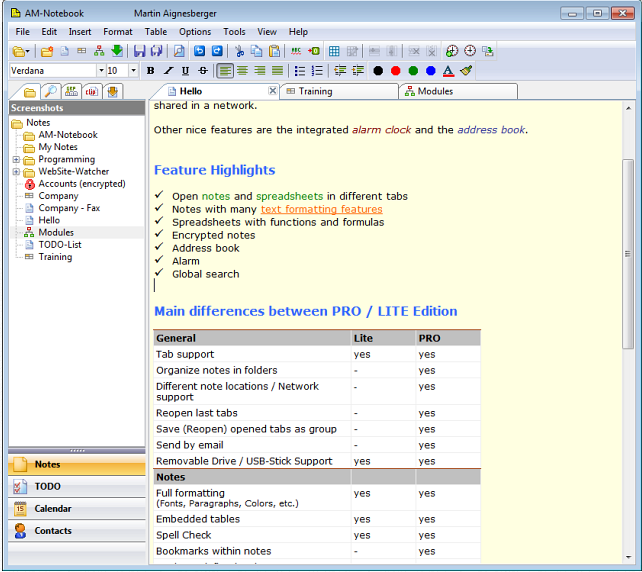Toggle Italic text formatting
The width and height of the screenshot is (642, 572).
coord(168,71)
